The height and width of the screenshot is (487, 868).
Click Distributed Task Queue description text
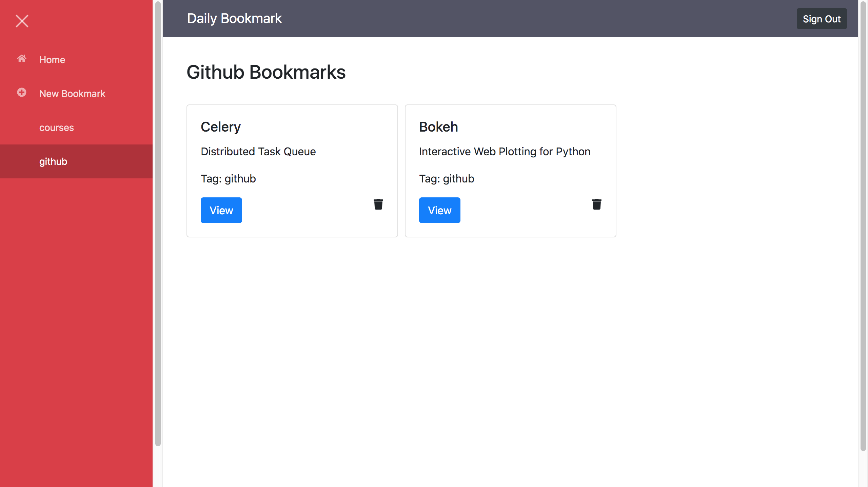[258, 151]
